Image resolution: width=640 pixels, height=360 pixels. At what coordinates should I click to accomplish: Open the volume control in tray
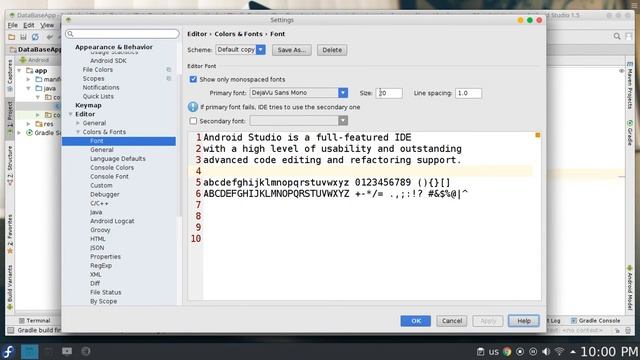tap(546, 351)
